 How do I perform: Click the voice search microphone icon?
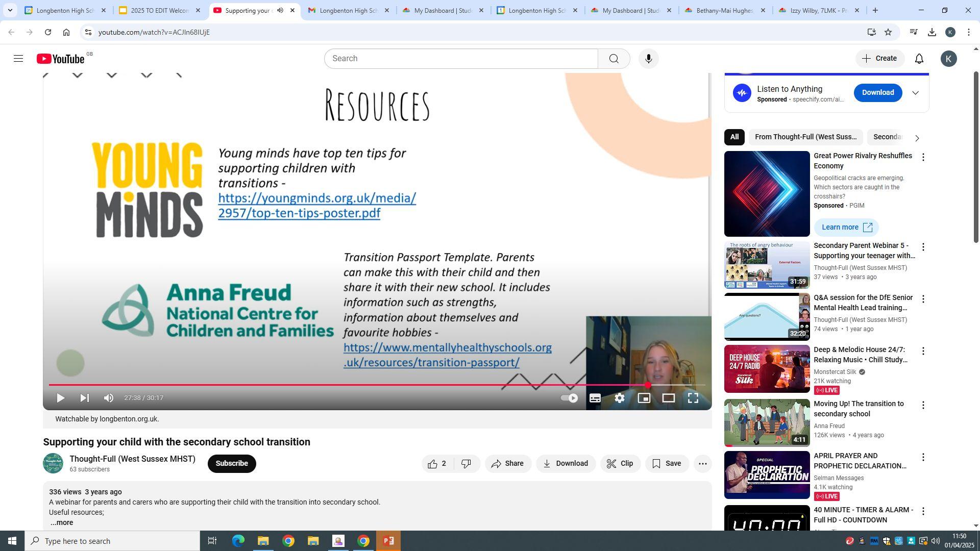tap(648, 59)
